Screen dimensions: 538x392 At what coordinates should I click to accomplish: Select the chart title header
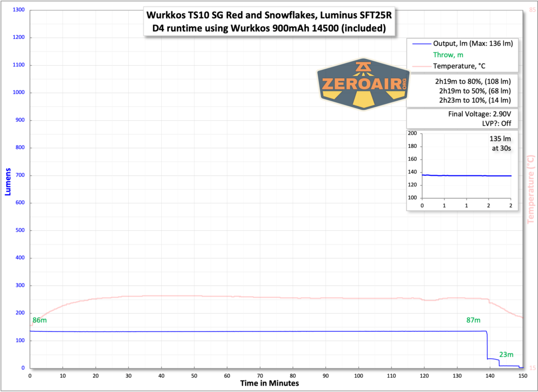click(x=268, y=22)
